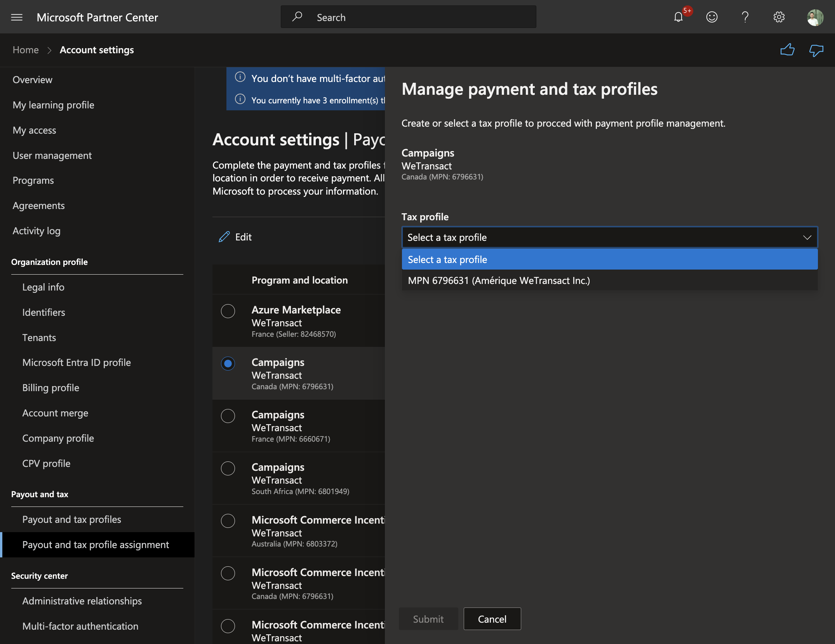Select Campaigns France MPN 6660671 radio
835x644 pixels.
pos(228,416)
